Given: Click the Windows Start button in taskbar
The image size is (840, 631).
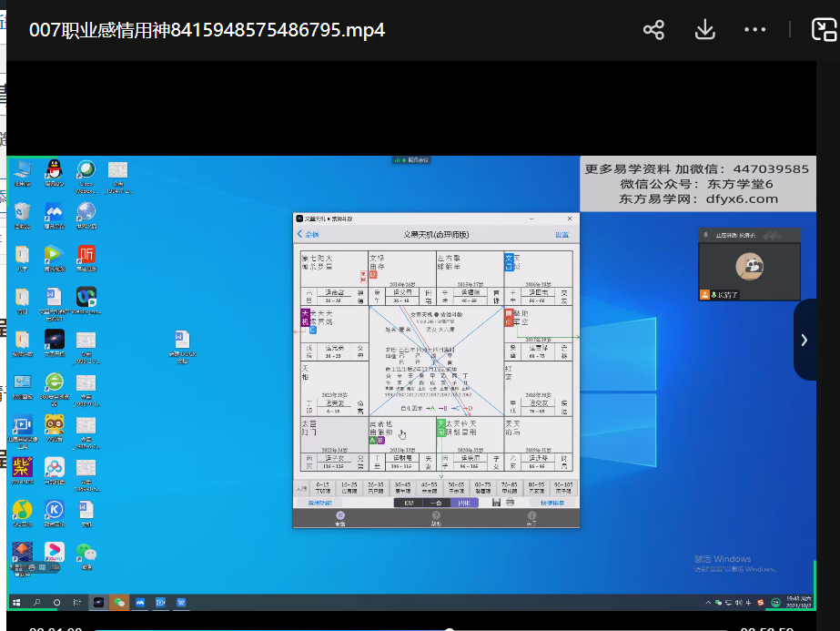Looking at the screenshot, I should (x=17, y=603).
